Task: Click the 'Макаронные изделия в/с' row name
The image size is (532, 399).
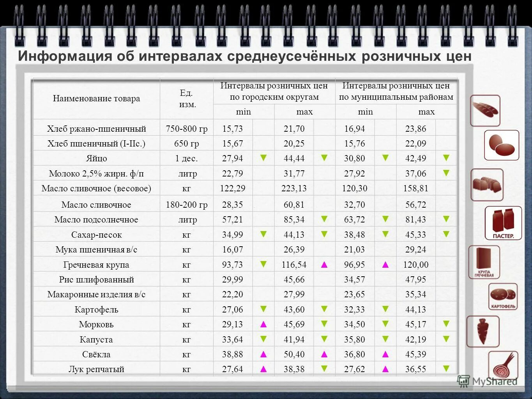Action: [96, 294]
